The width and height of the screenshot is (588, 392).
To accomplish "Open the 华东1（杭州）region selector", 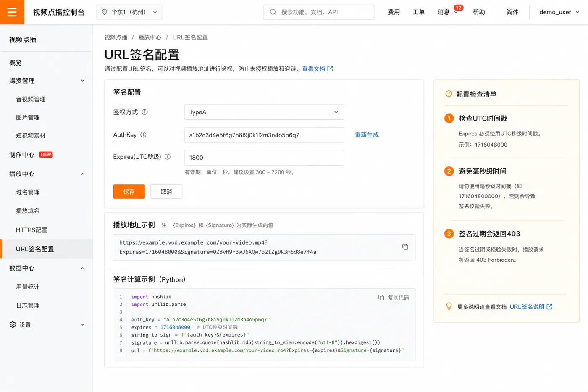I will pos(129,12).
